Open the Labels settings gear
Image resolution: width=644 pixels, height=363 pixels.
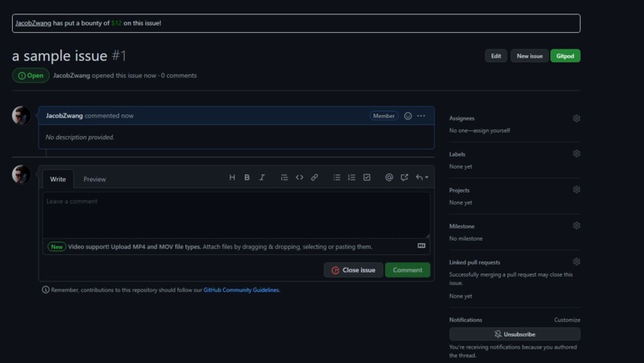coord(577,154)
